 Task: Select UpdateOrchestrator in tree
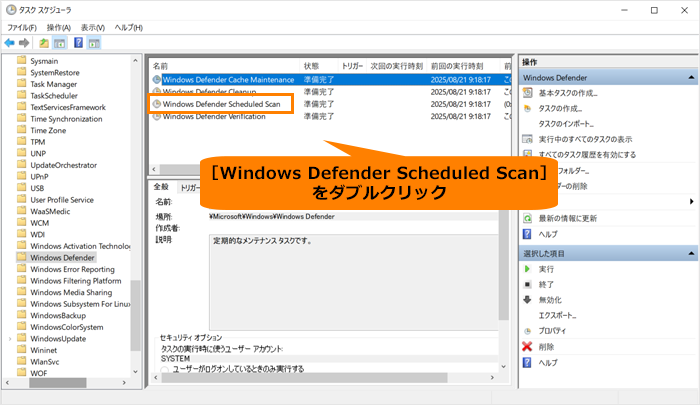coord(63,165)
